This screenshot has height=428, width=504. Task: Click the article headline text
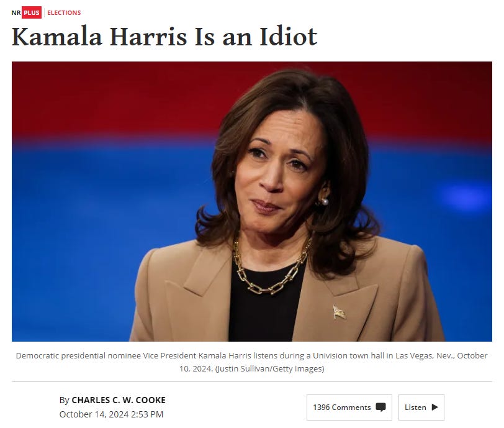[x=164, y=36]
